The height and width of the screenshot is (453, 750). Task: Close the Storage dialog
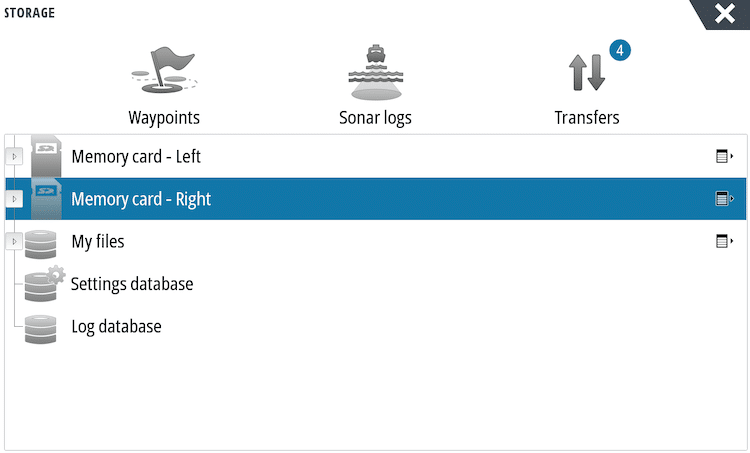tap(723, 13)
